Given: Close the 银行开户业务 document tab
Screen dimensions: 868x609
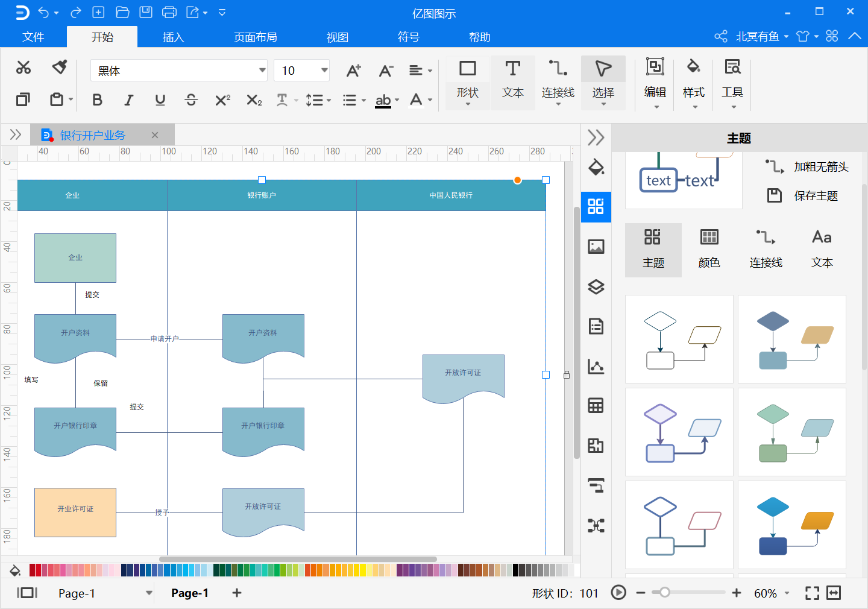Looking at the screenshot, I should (155, 135).
